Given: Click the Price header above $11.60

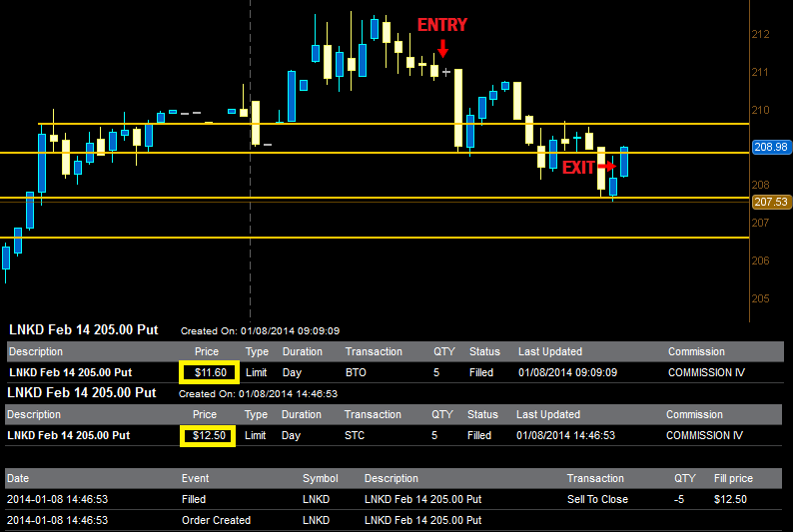Looking at the screenshot, I should tap(207, 351).
